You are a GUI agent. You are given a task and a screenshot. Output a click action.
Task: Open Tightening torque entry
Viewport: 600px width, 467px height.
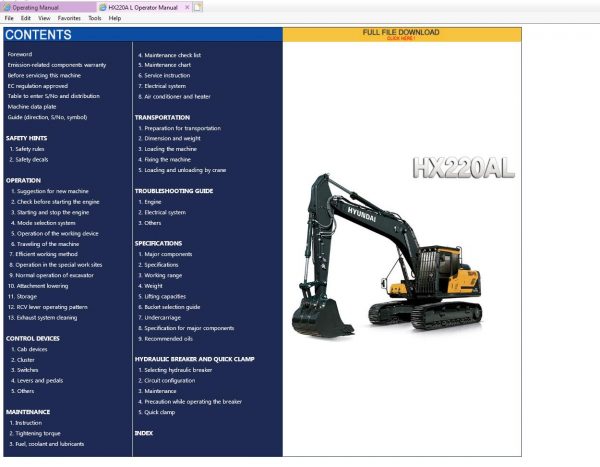[x=35, y=433]
